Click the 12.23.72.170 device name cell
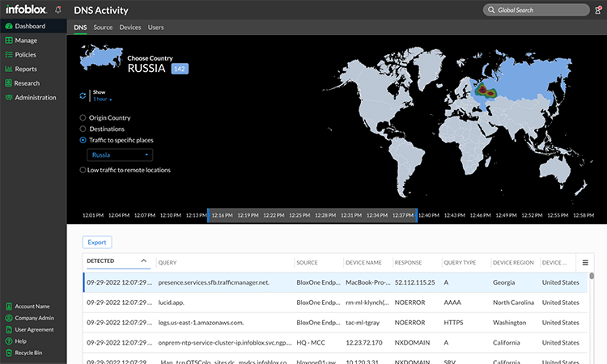This screenshot has height=364, width=607. click(364, 343)
